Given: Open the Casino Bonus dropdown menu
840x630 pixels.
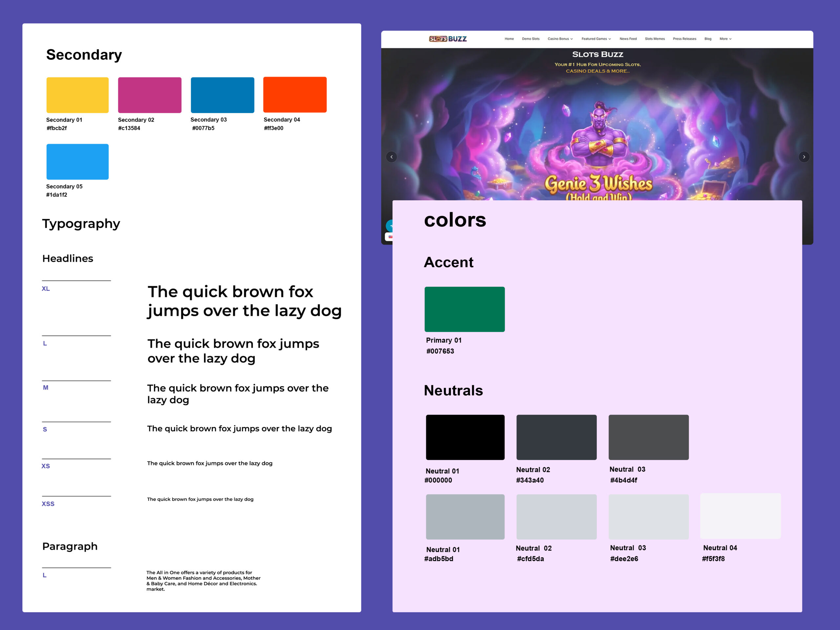Looking at the screenshot, I should [x=560, y=39].
